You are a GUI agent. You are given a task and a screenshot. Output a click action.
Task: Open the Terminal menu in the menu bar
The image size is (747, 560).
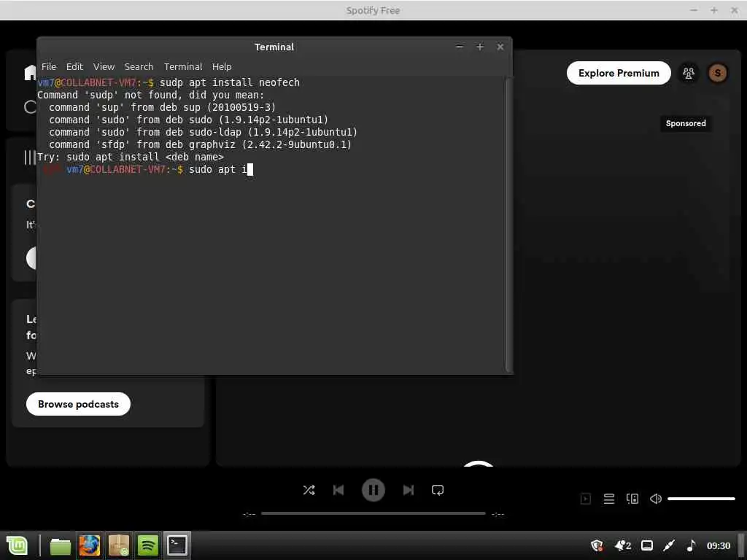pyautogui.click(x=183, y=66)
